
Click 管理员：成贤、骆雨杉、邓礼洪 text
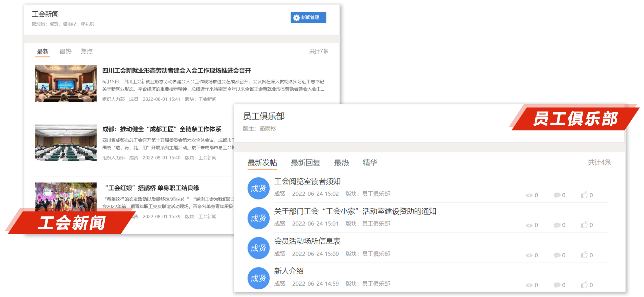tap(63, 24)
